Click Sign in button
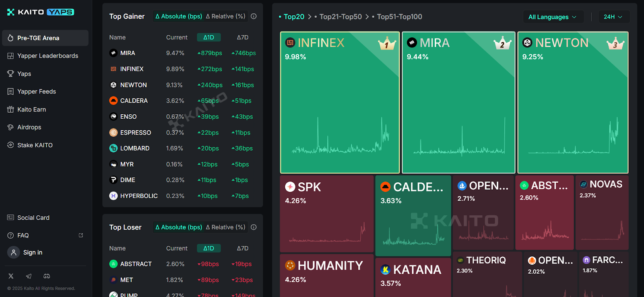644x297 pixels. (x=26, y=252)
